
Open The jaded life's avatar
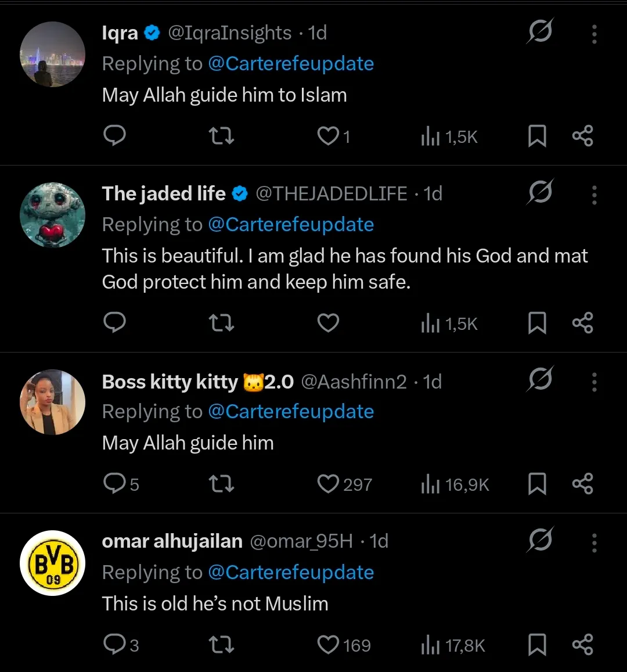click(x=53, y=215)
